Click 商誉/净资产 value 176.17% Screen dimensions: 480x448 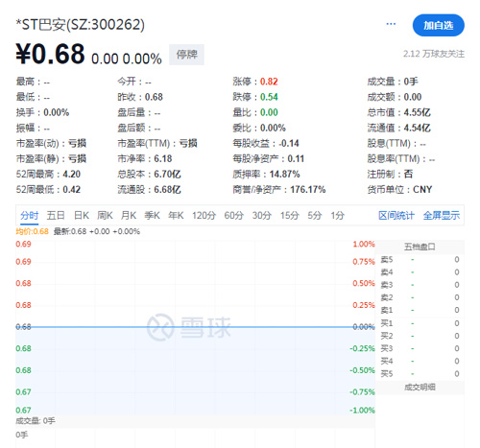coord(308,190)
